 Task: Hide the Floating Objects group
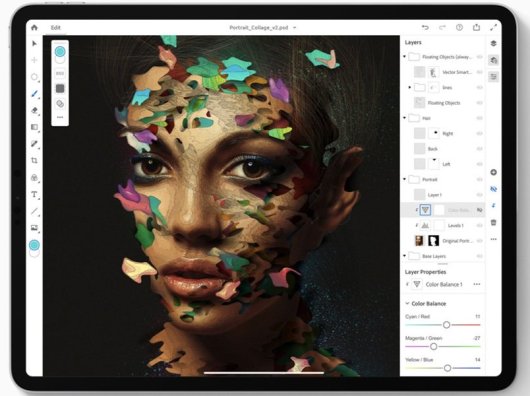point(479,57)
